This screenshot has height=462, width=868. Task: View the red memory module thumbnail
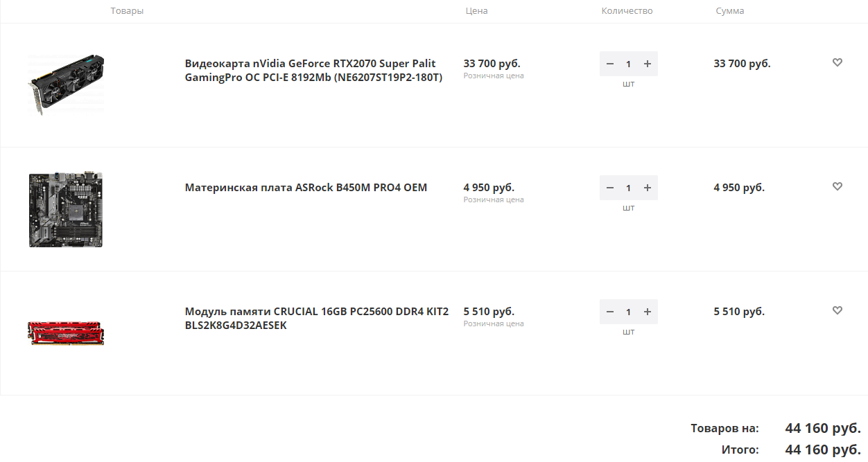(66, 332)
